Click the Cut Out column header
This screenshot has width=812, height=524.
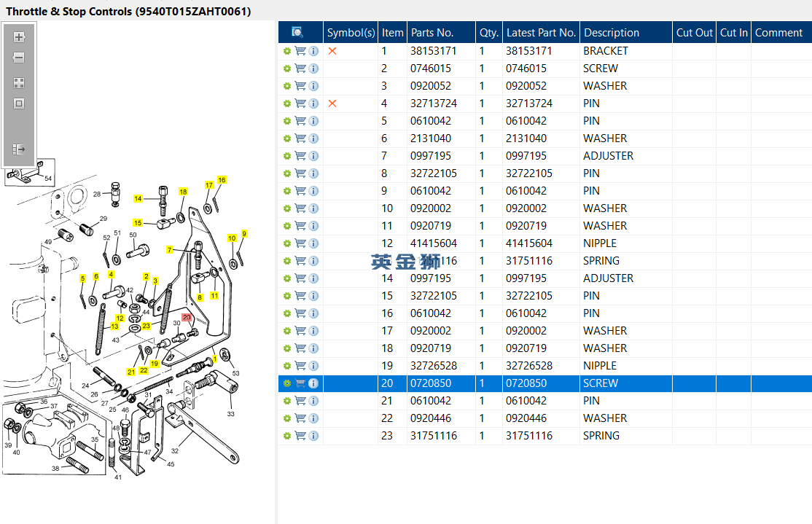click(x=695, y=33)
